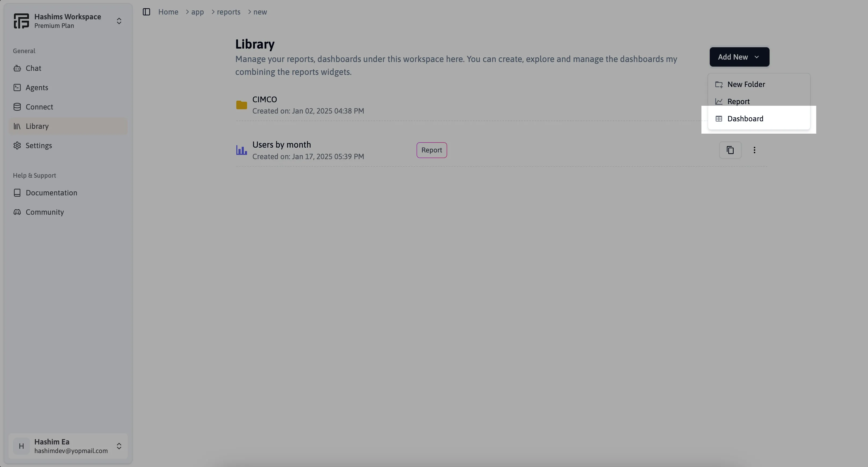The height and width of the screenshot is (467, 868).
Task: Click the Library sidebar icon
Action: point(17,126)
